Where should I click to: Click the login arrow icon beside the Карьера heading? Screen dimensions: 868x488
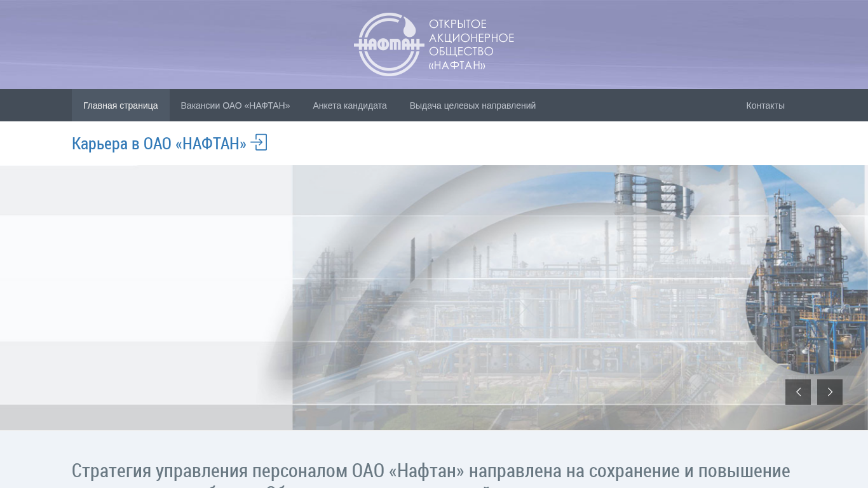pyautogui.click(x=259, y=142)
